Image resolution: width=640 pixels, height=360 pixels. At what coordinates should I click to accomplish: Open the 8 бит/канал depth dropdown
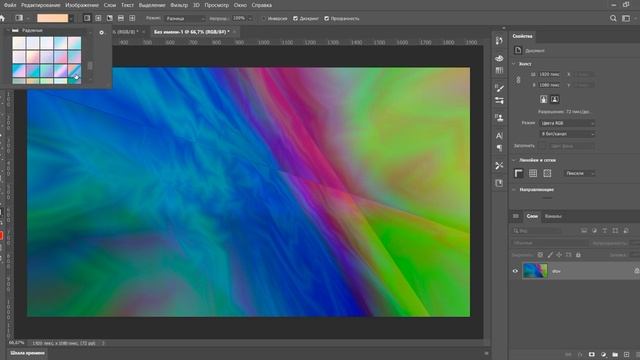point(567,134)
